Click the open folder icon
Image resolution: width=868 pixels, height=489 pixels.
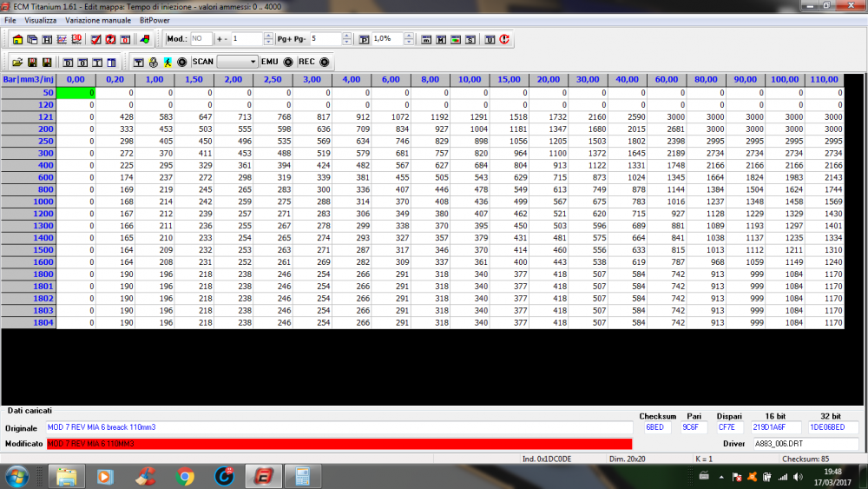(x=17, y=63)
